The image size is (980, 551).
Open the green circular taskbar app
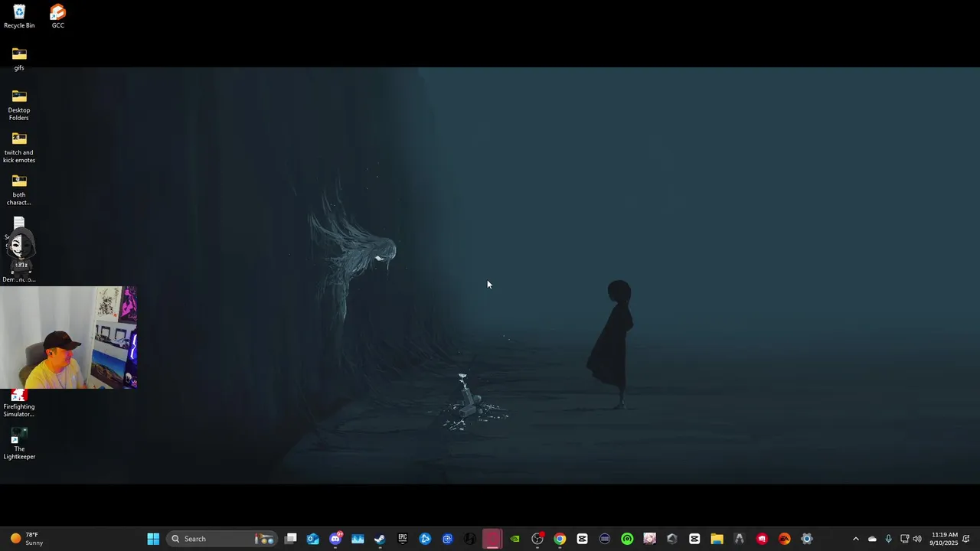(627, 539)
